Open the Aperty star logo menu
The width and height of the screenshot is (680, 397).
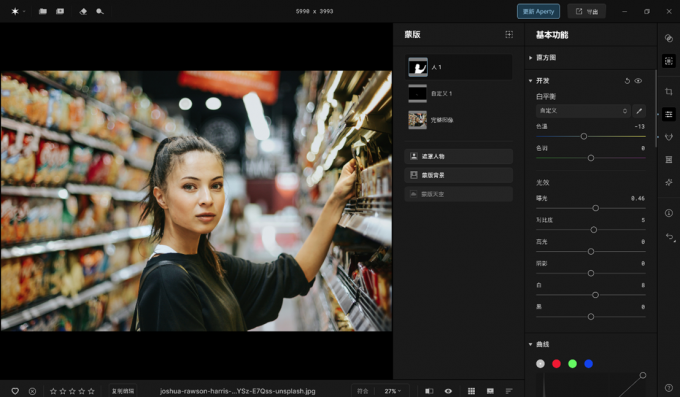(x=15, y=11)
